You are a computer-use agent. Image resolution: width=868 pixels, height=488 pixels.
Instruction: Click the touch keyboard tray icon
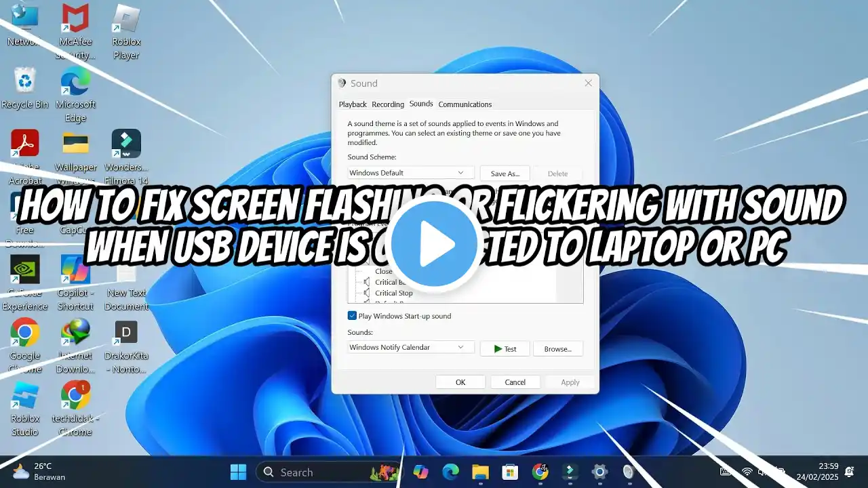(726, 472)
